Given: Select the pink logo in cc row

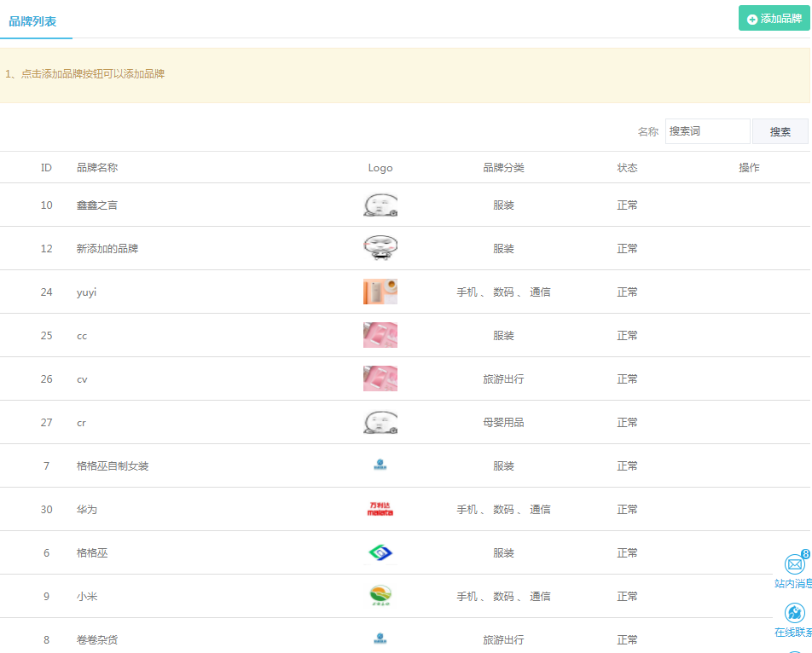Looking at the screenshot, I should [380, 335].
